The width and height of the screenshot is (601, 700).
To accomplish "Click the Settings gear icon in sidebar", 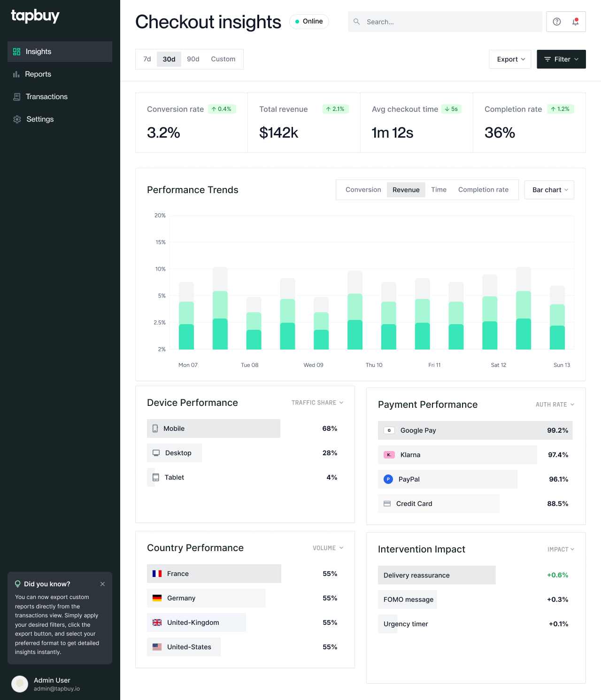I will click(x=17, y=119).
